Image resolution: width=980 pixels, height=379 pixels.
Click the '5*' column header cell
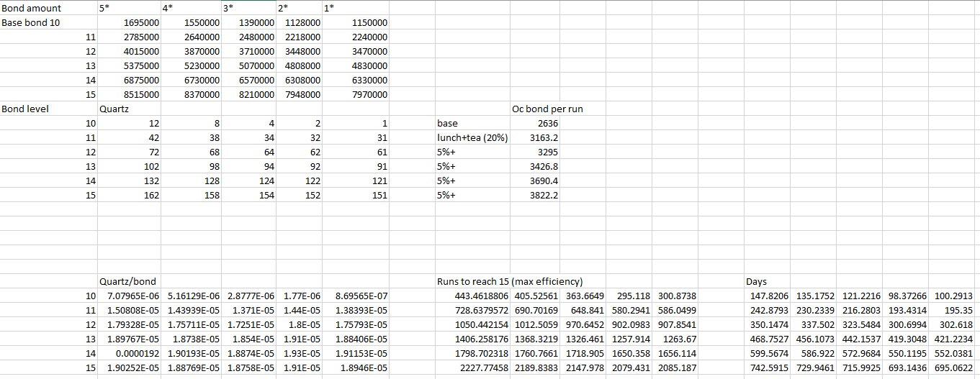click(129, 8)
